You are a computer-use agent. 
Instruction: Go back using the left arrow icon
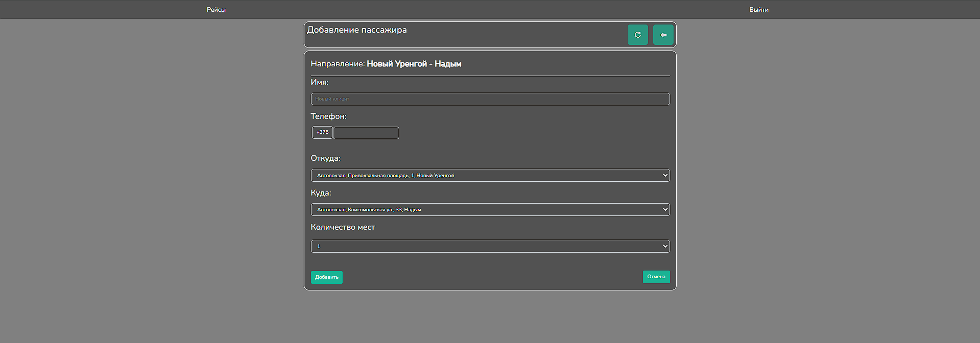(663, 35)
